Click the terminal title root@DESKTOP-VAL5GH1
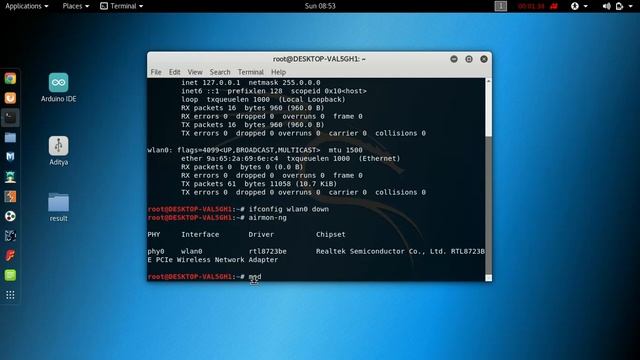Screen dimensions: 640x360 tap(319, 59)
